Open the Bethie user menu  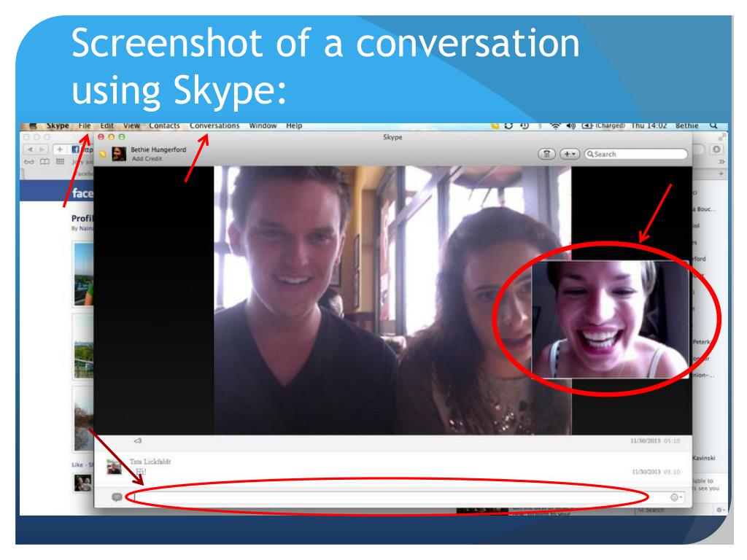[x=686, y=125]
